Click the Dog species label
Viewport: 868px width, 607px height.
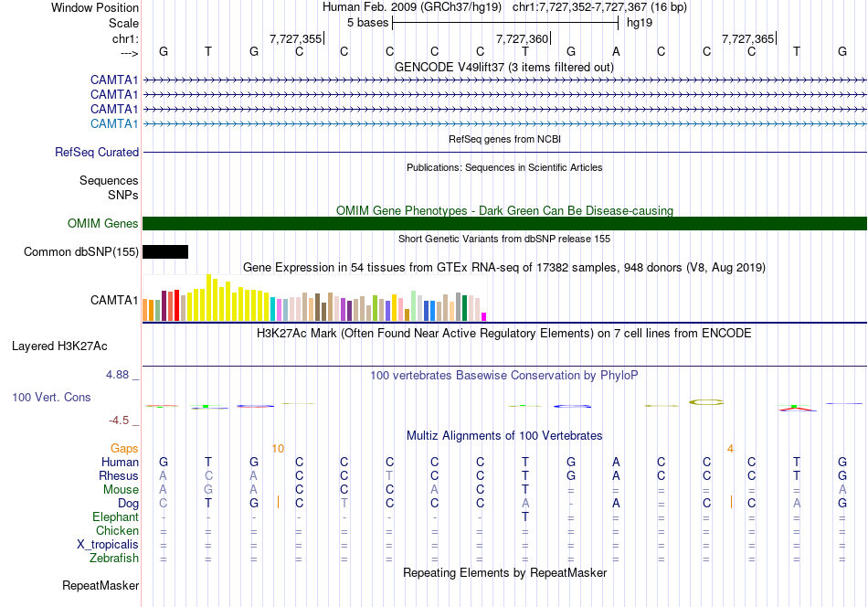(x=129, y=504)
